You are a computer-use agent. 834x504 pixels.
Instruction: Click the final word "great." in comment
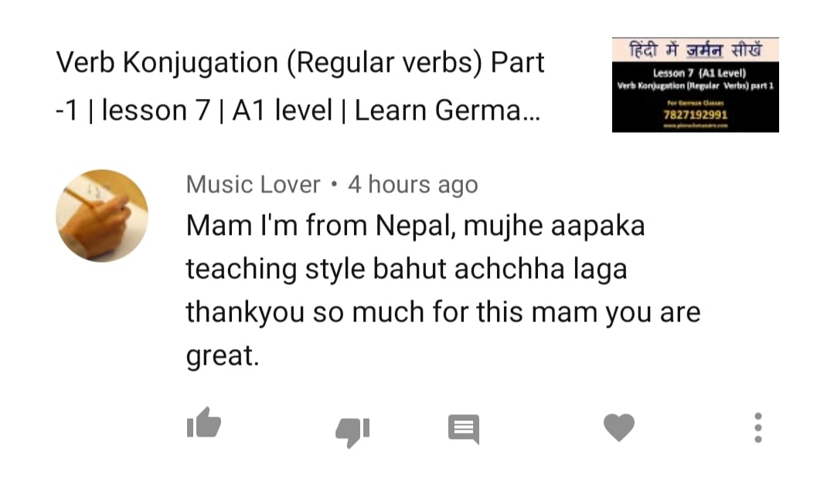coord(223,356)
